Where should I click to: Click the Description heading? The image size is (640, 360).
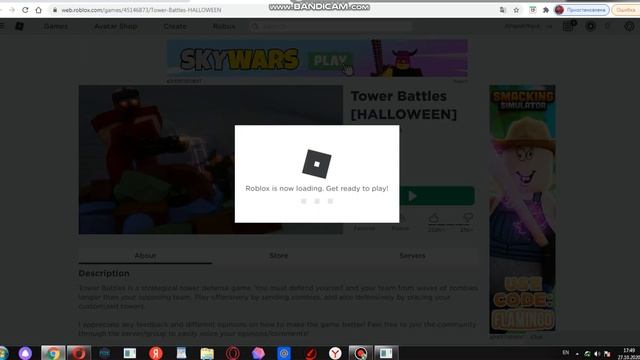(x=104, y=273)
